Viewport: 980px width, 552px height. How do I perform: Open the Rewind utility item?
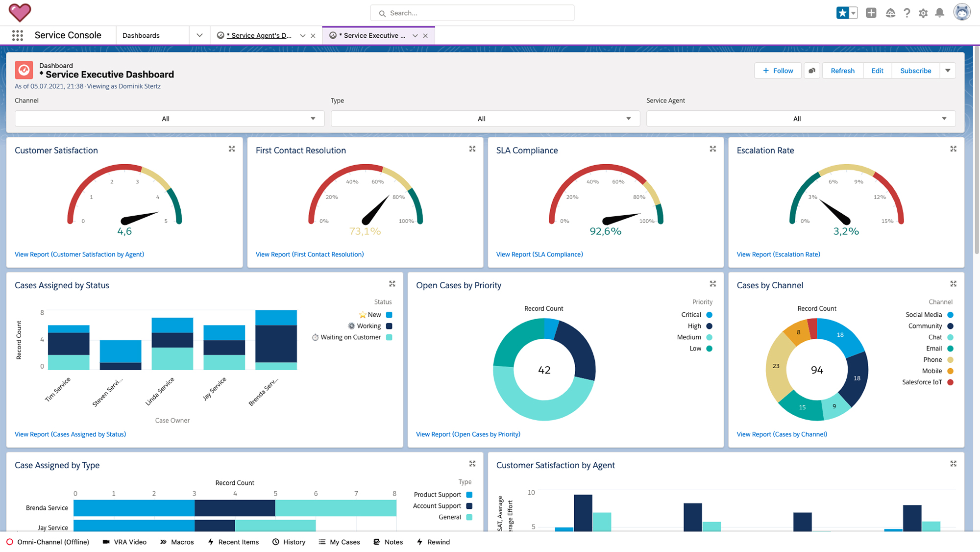[x=433, y=542]
